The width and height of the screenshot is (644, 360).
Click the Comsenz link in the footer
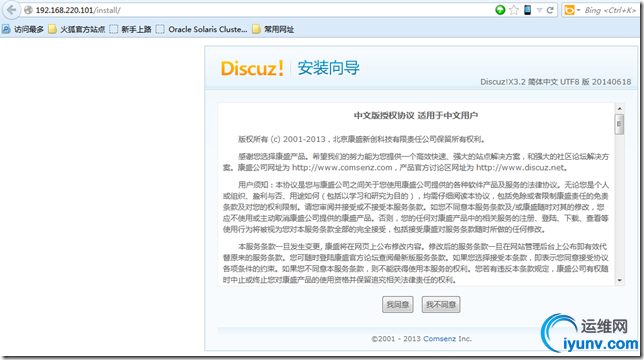pos(439,339)
